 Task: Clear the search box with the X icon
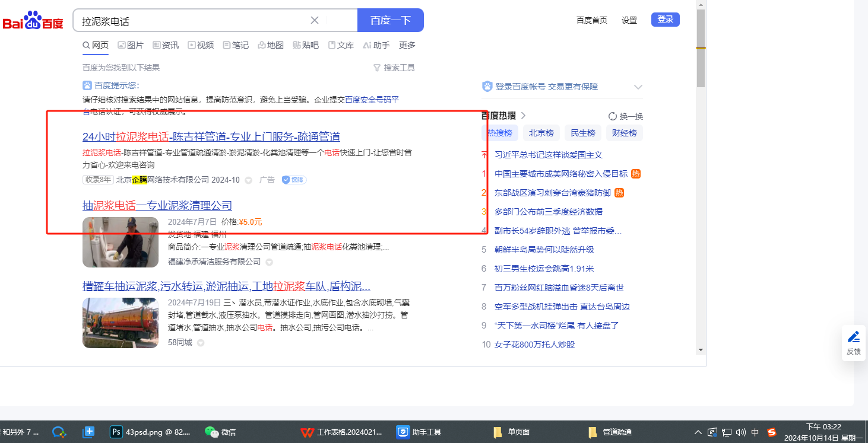coord(315,21)
